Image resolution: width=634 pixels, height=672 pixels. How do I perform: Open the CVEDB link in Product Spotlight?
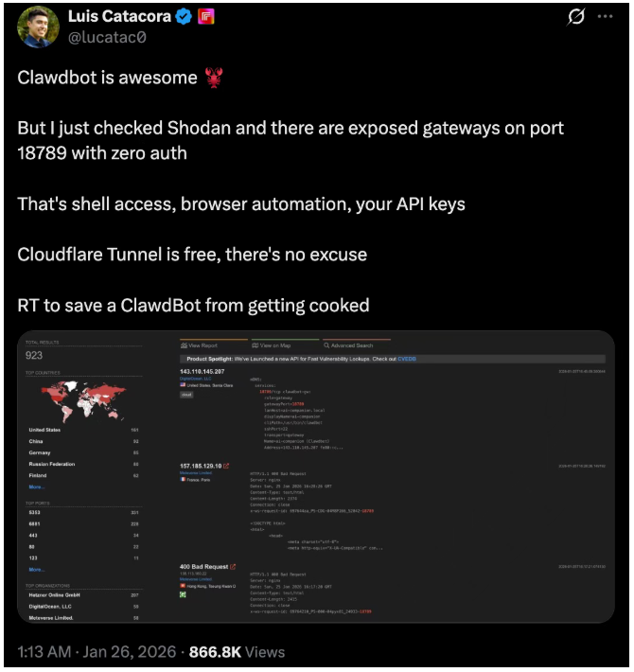tap(407, 359)
